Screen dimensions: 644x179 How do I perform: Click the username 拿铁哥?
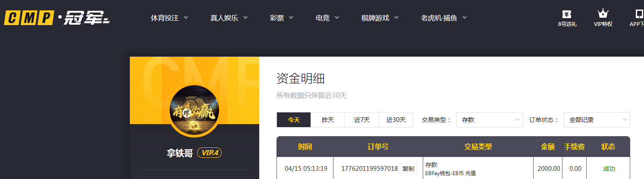pos(180,153)
